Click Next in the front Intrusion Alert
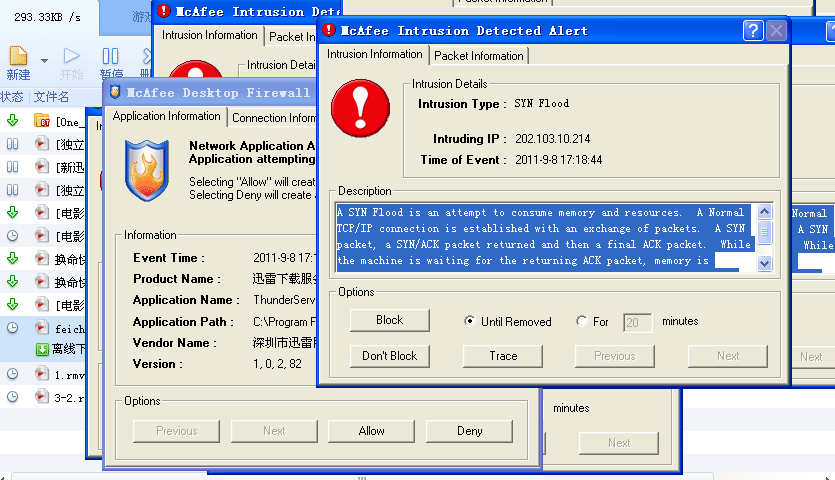The width and height of the screenshot is (835, 480). tap(727, 356)
